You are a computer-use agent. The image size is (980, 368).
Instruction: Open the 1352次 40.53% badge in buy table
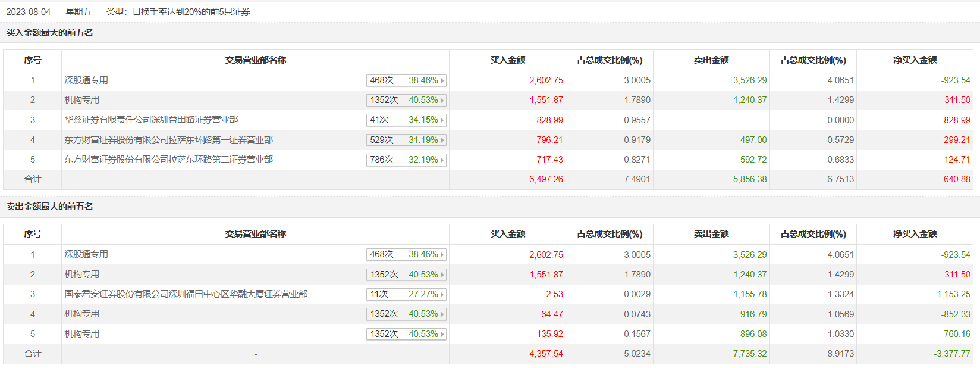[406, 100]
